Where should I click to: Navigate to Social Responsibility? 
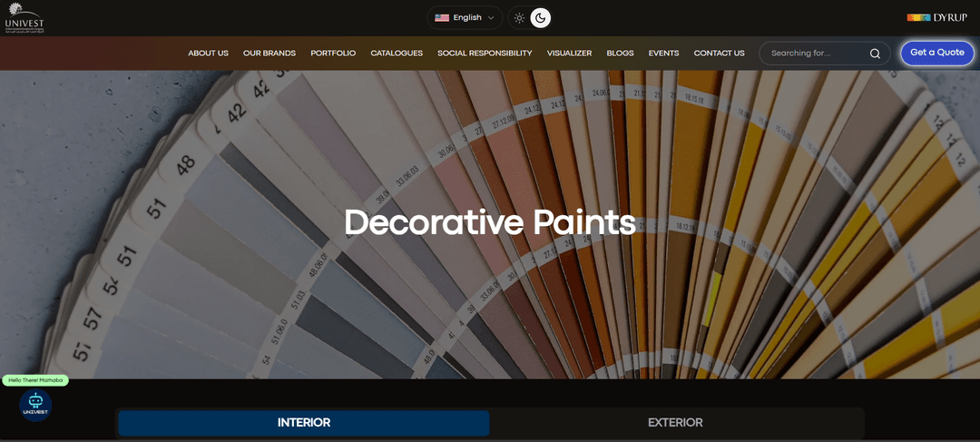(x=485, y=54)
